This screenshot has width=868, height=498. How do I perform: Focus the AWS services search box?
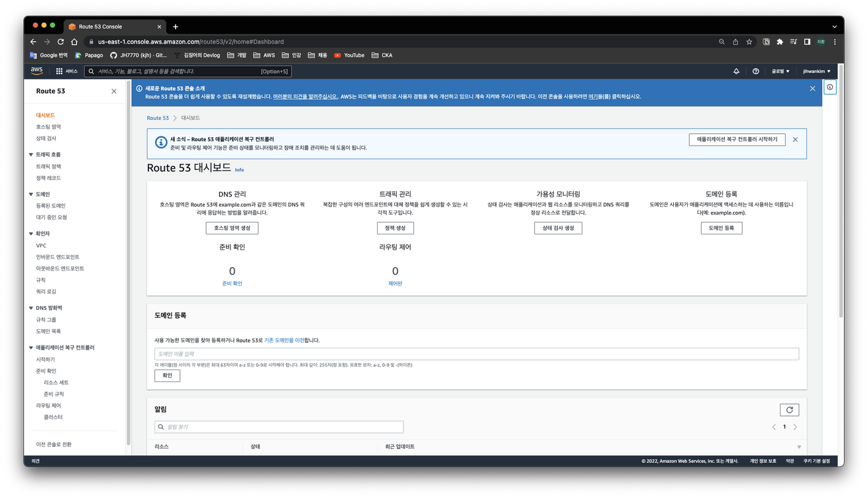(x=188, y=71)
